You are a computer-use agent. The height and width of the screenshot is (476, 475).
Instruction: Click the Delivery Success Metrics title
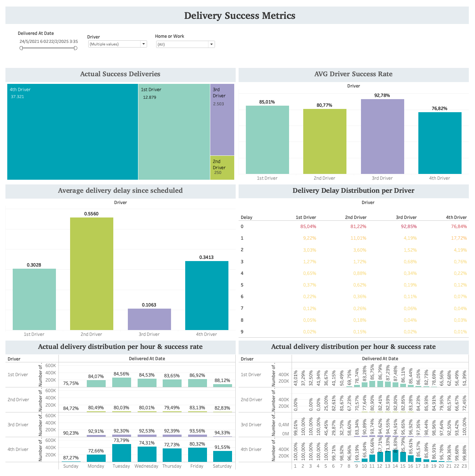coord(240,16)
